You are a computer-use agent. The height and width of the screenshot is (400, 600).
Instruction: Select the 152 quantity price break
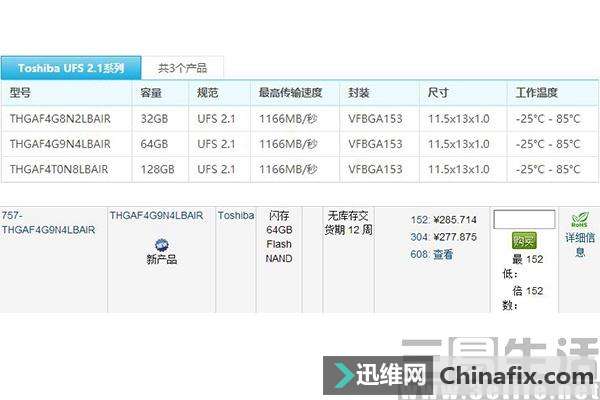419,220
